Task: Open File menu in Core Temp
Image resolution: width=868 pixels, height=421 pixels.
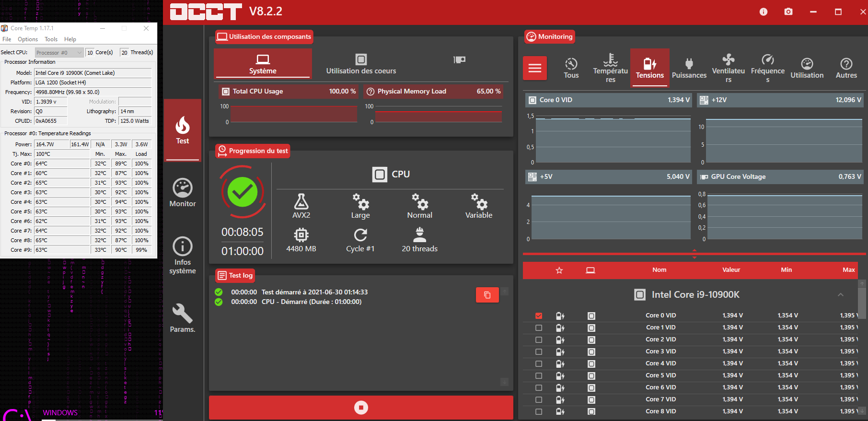Action: click(x=7, y=39)
